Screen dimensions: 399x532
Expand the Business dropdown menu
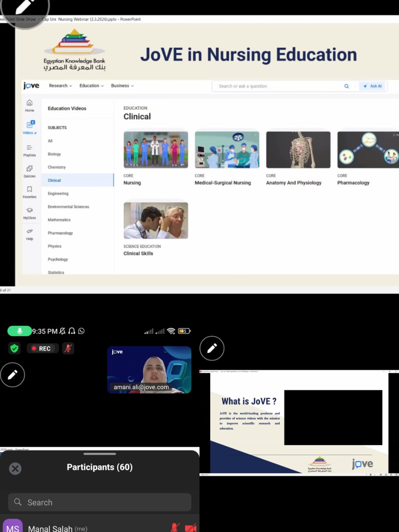coord(122,86)
